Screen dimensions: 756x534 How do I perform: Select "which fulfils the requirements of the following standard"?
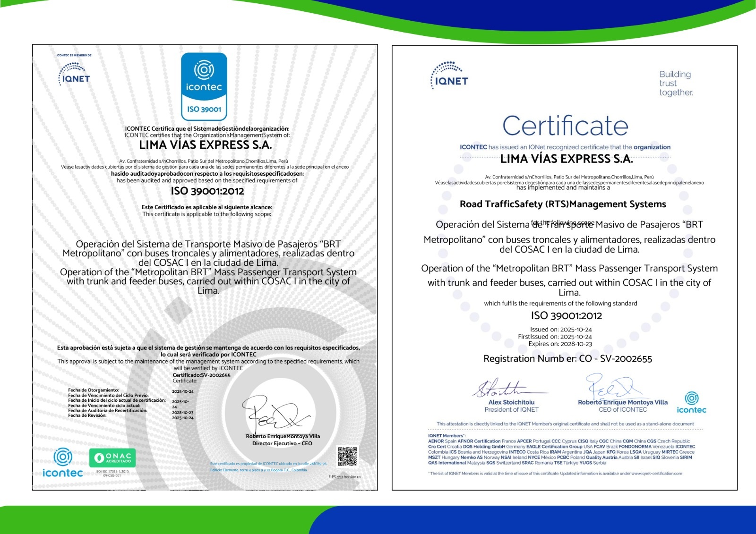(560, 304)
